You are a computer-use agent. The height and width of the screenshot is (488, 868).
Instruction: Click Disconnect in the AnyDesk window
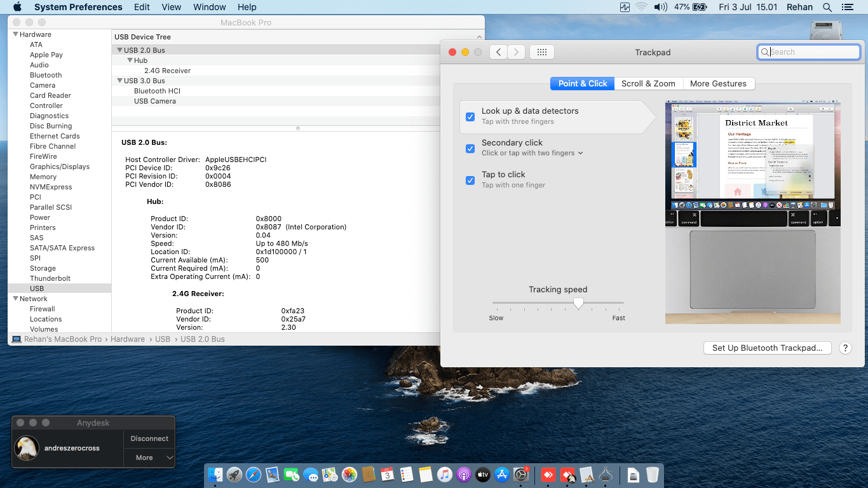[149, 438]
